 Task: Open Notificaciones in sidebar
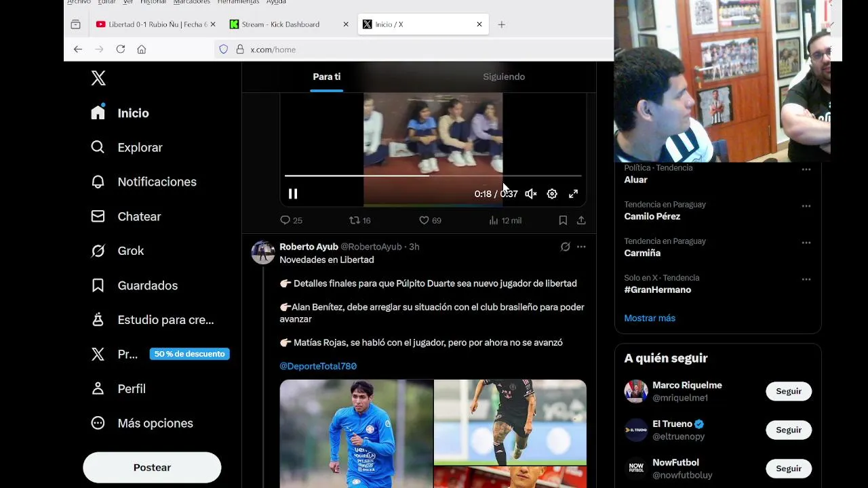coord(144,182)
